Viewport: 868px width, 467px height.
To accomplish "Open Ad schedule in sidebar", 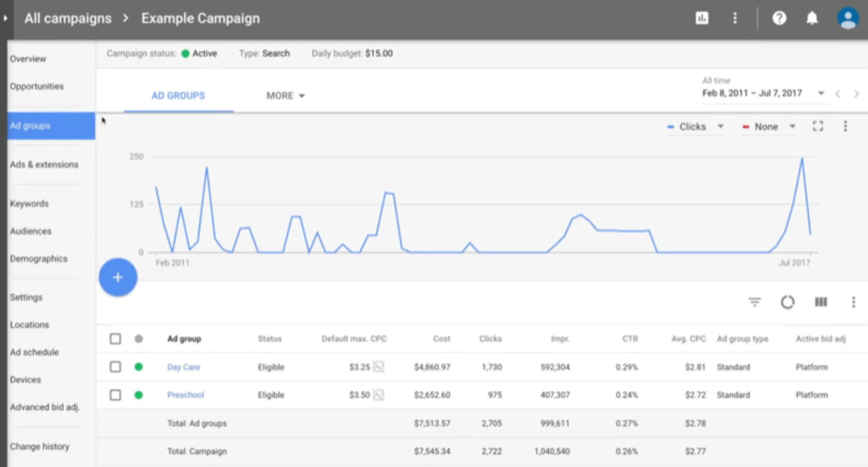I will click(x=34, y=352).
